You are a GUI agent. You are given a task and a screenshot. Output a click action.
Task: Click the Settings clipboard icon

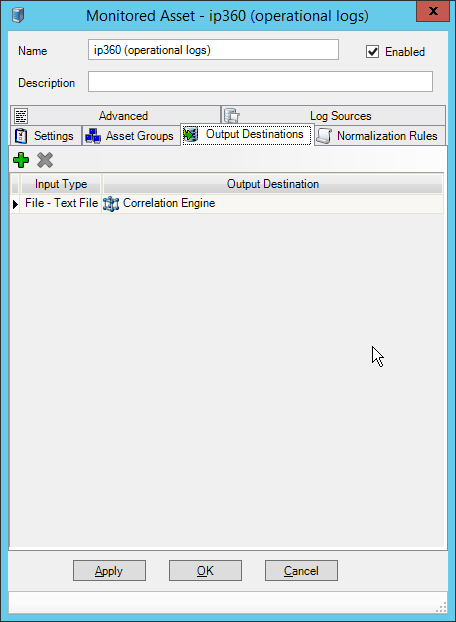tap(21, 136)
